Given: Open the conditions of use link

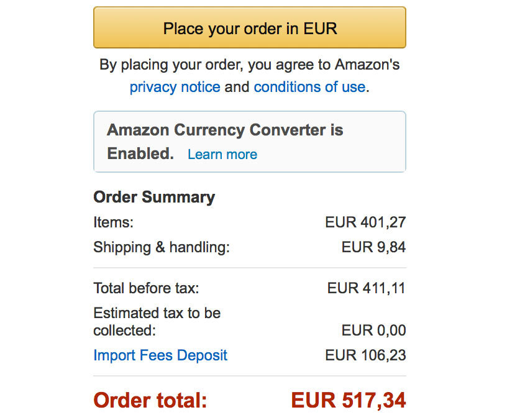Looking at the screenshot, I should click(309, 87).
